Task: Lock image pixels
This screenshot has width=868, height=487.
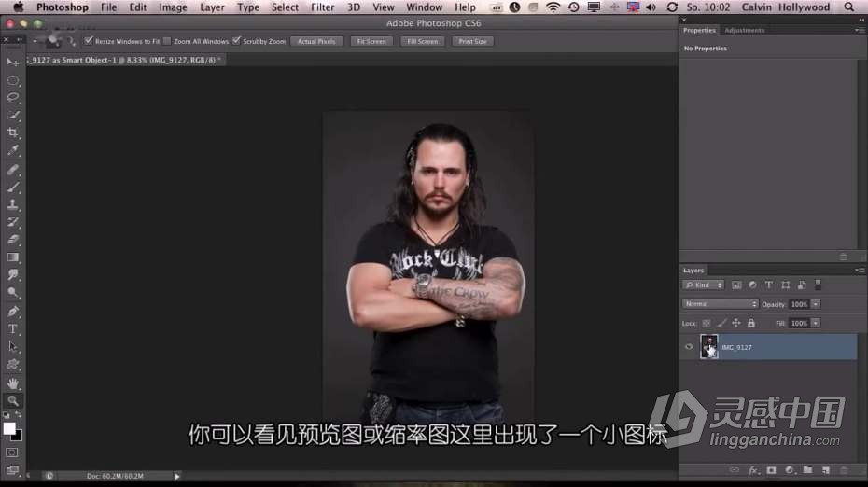Action: pyautogui.click(x=721, y=323)
